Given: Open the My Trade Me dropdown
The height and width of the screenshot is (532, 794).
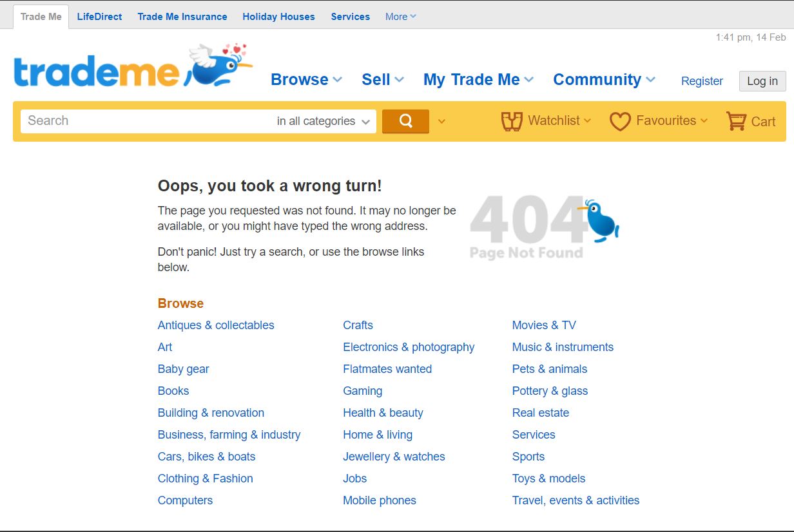Looking at the screenshot, I should (478, 80).
